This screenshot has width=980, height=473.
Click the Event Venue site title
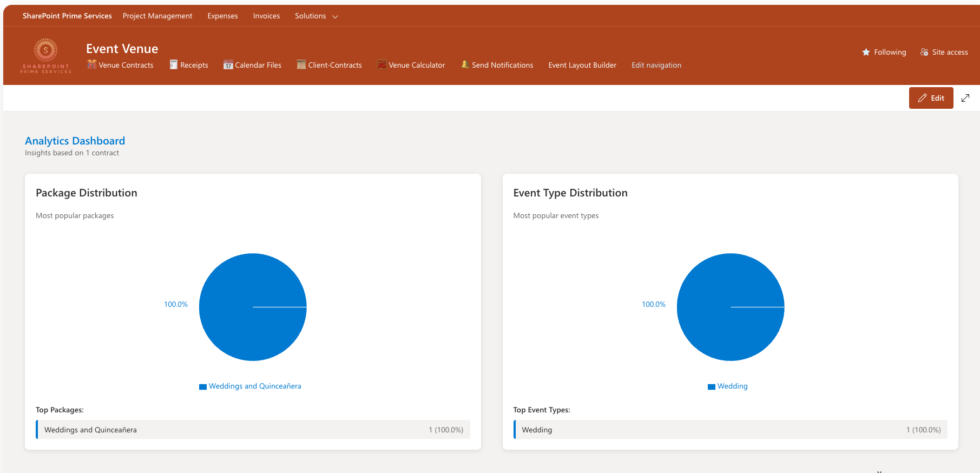pos(122,49)
